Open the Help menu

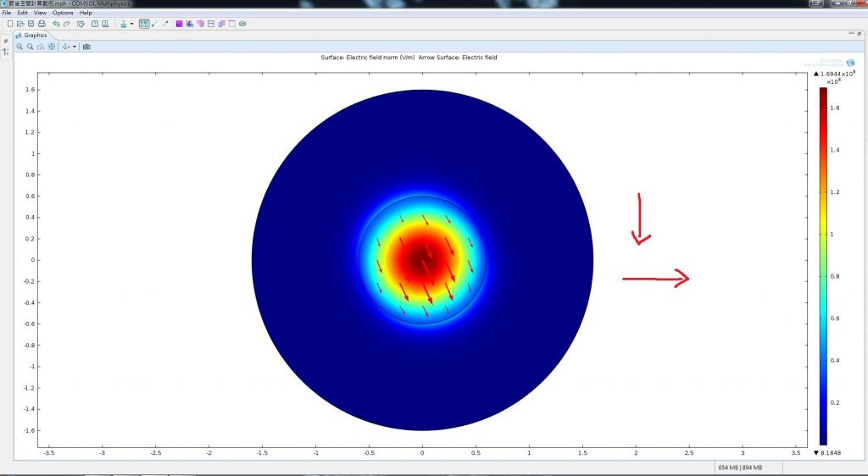tap(86, 13)
